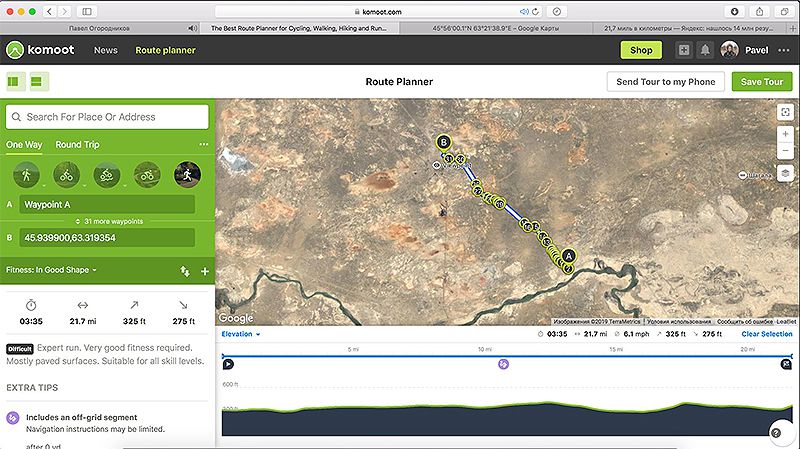Click the reverse route direction arrows
The image size is (800, 449).
pos(185,271)
